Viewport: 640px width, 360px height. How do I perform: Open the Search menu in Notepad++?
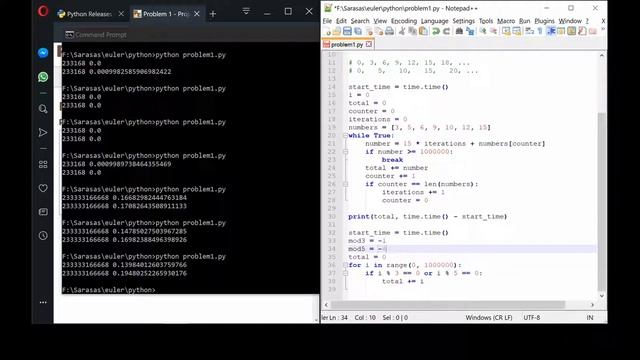click(360, 21)
